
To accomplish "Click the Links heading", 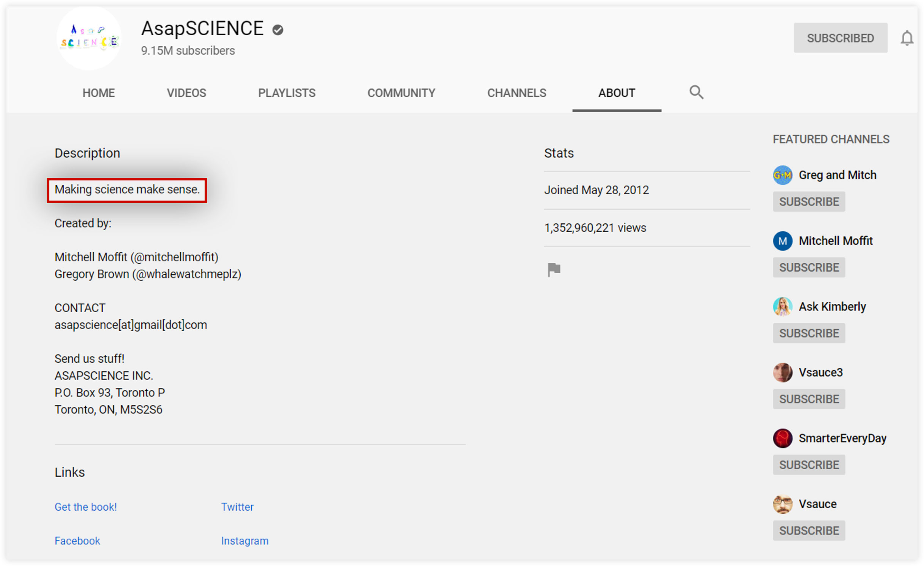I will coord(69,472).
